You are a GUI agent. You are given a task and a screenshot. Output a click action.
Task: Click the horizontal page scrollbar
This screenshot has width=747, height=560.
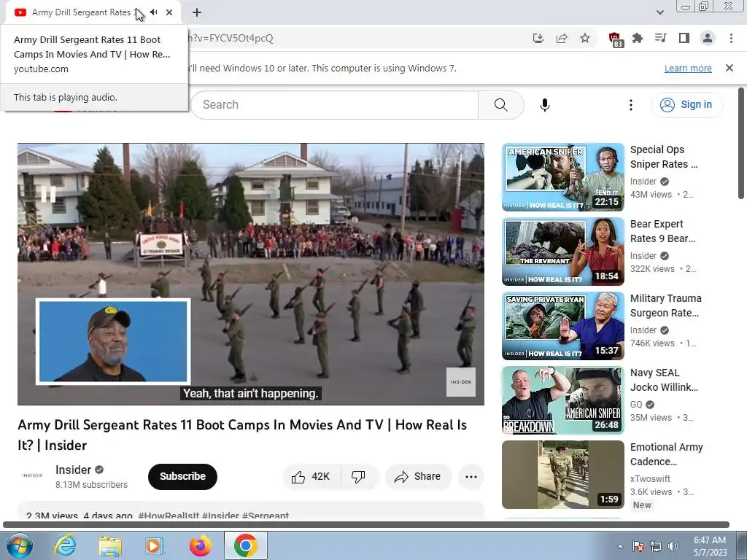(x=366, y=524)
